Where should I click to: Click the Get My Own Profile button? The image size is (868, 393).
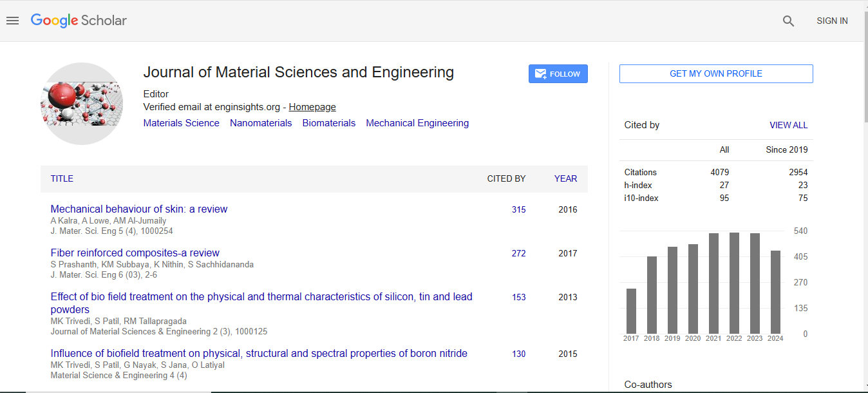[x=715, y=74]
